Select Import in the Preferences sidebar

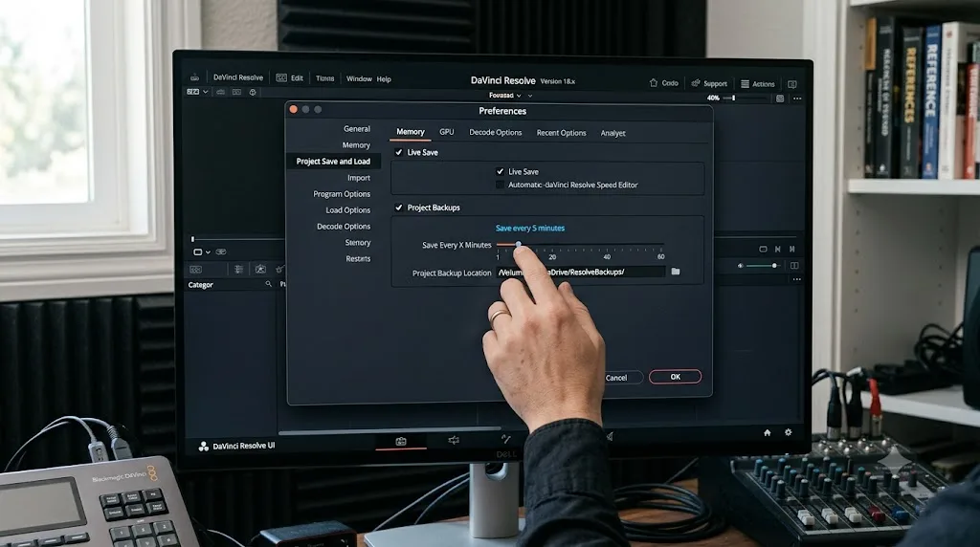point(359,178)
